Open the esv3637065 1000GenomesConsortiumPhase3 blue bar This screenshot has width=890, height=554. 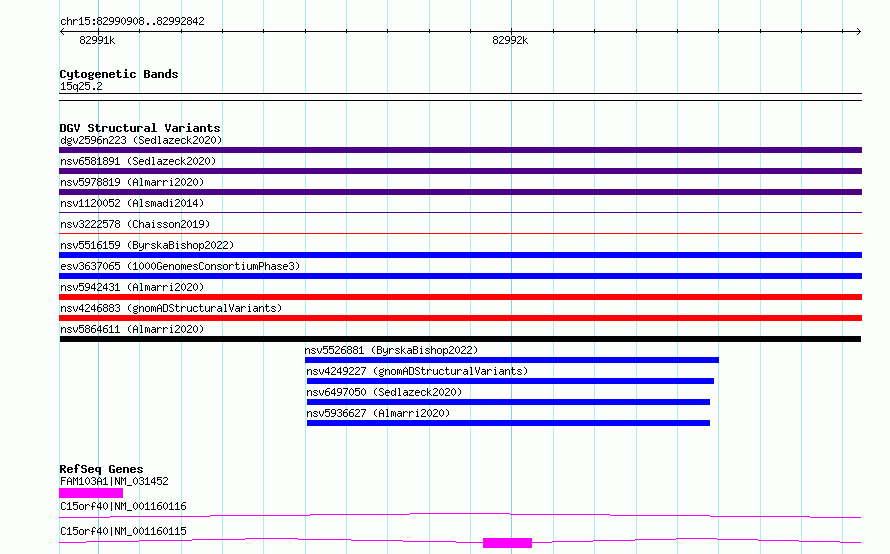(460, 276)
